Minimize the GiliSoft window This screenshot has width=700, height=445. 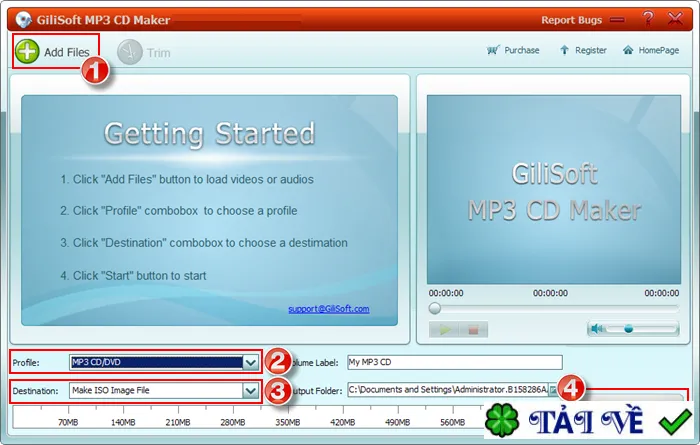(x=617, y=20)
